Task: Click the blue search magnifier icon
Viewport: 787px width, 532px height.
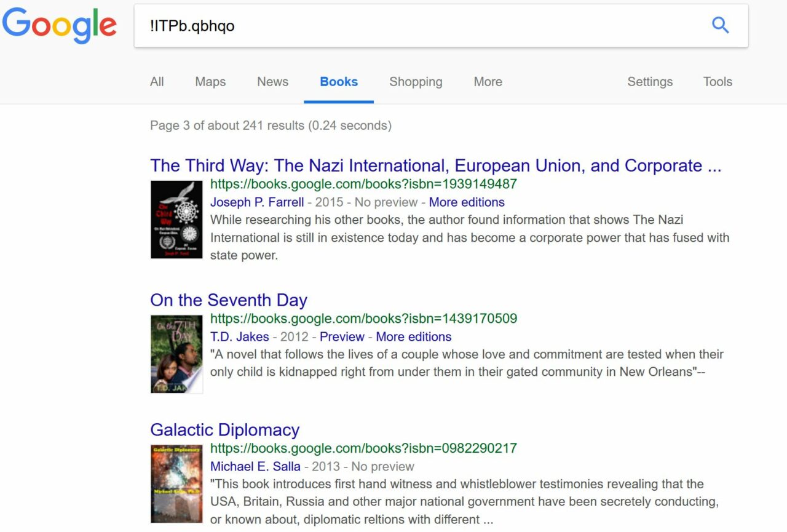Action: [720, 25]
